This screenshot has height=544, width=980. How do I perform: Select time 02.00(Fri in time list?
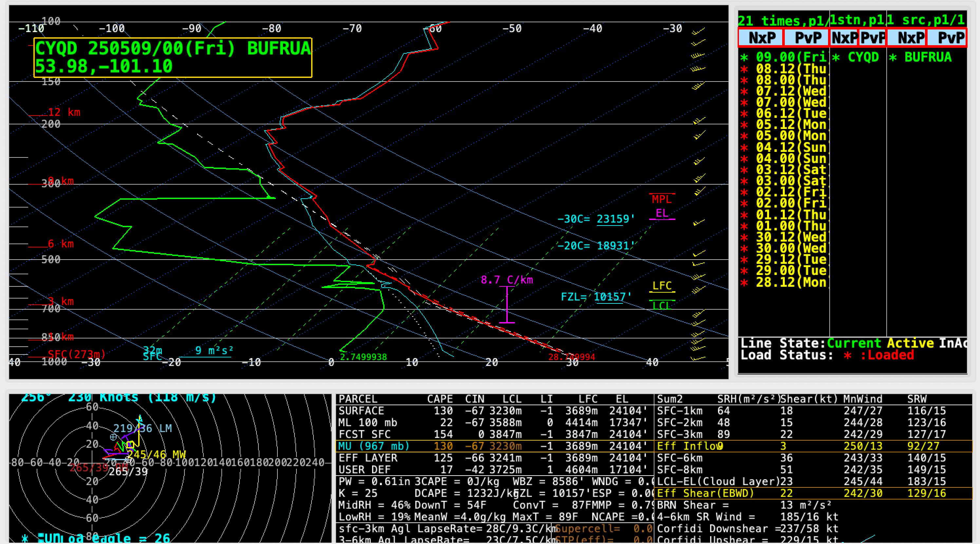point(784,203)
